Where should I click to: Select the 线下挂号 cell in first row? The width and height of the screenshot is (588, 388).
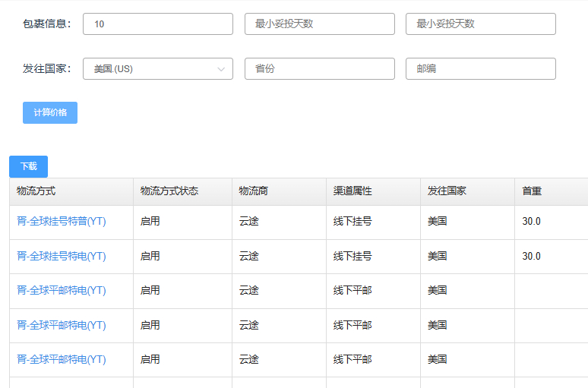(352, 222)
